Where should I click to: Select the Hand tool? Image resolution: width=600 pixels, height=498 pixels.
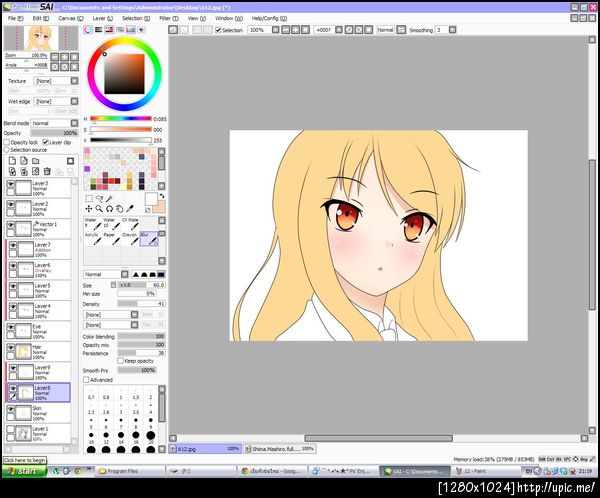[x=119, y=209]
